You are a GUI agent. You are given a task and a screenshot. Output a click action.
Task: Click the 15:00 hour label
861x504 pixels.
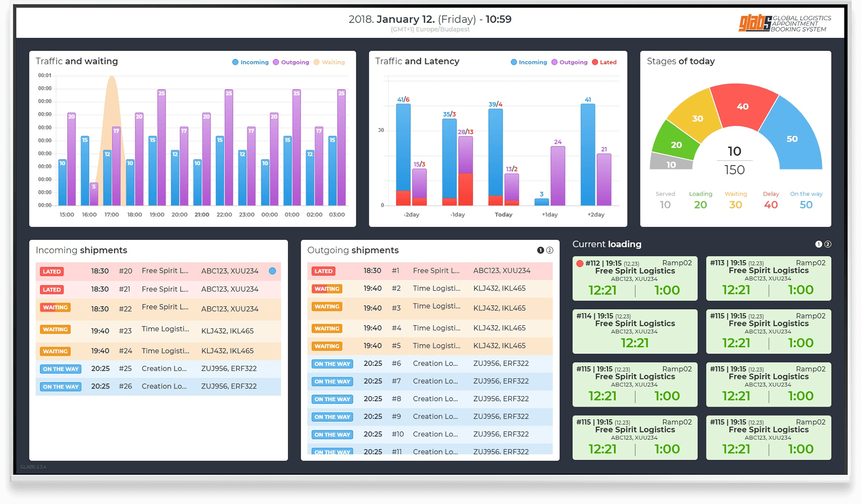point(67,215)
